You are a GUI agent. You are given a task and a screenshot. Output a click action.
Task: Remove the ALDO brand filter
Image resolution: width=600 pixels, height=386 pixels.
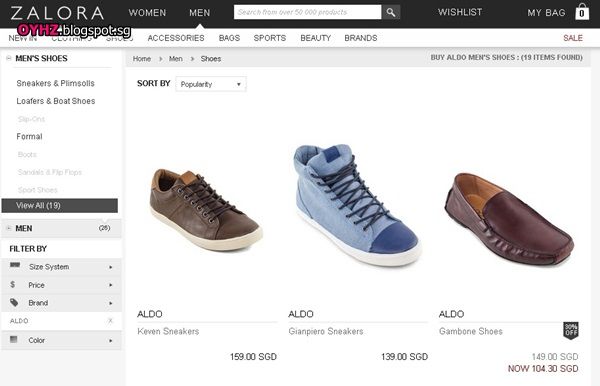(x=110, y=321)
